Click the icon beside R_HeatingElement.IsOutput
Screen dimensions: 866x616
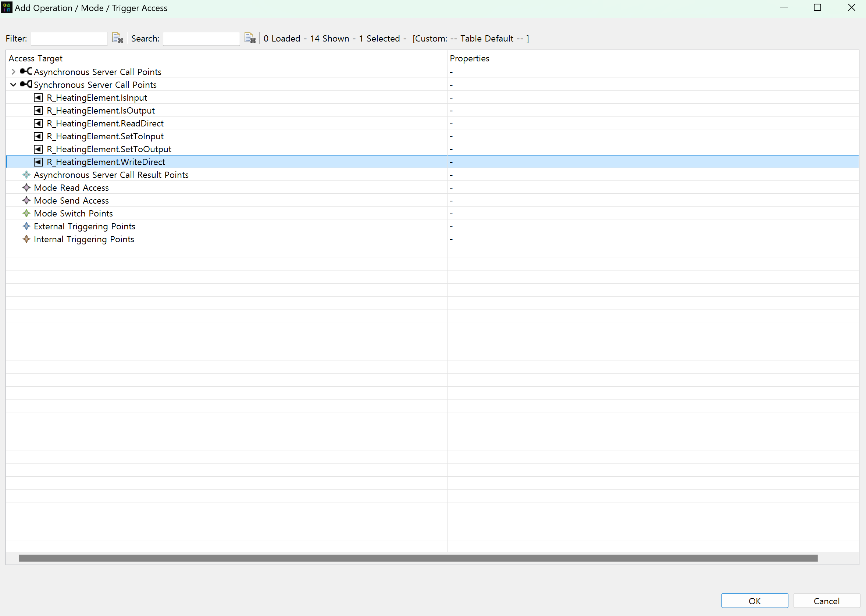(x=38, y=110)
